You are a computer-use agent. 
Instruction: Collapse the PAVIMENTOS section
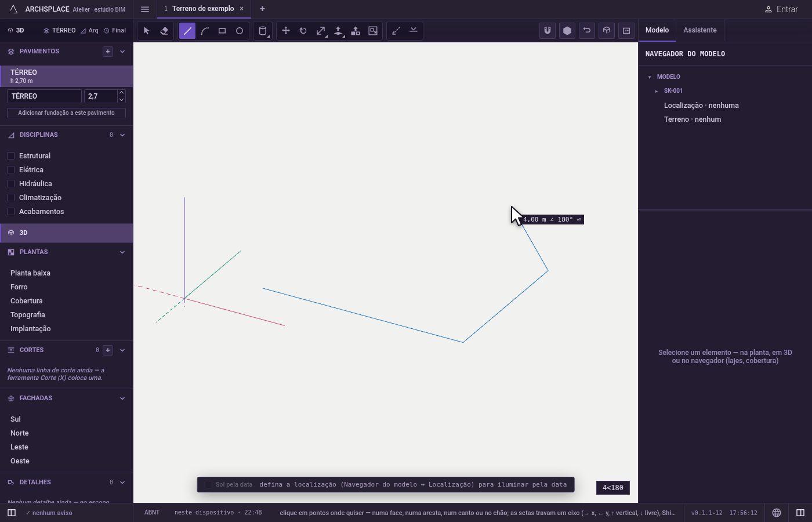[122, 52]
